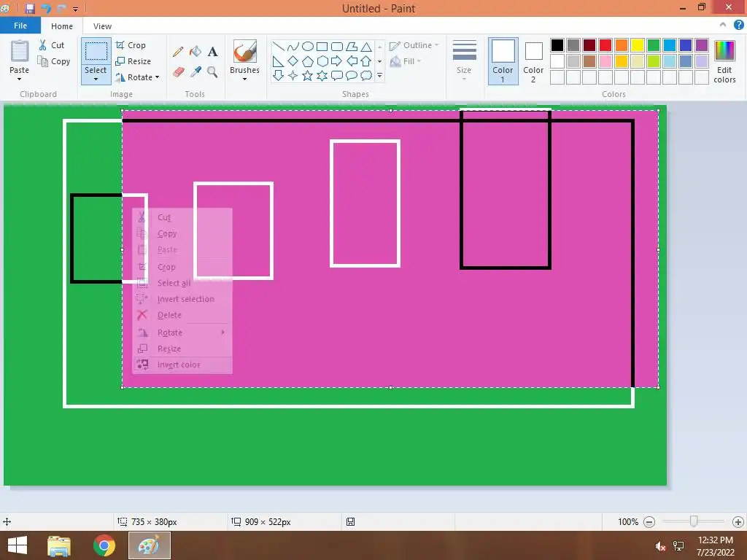Switch to the Home tab
The width and height of the screenshot is (747, 560).
click(62, 26)
